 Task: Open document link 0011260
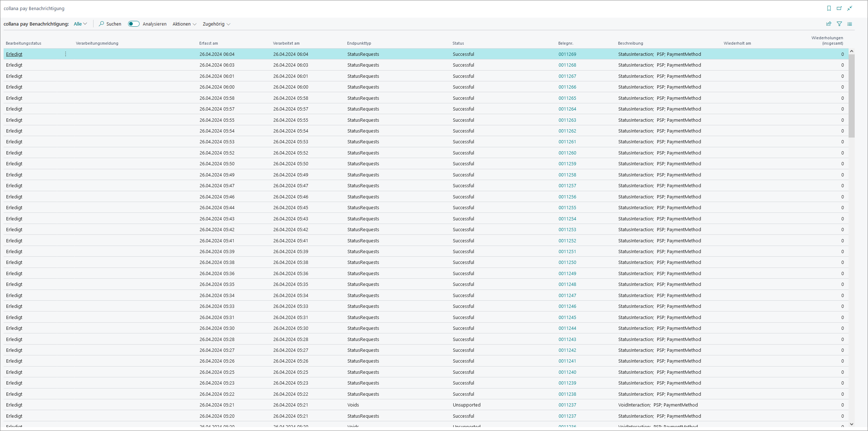567,153
